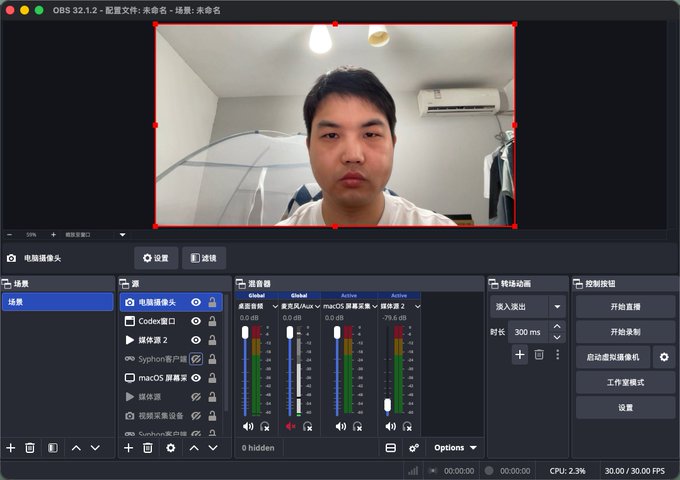Click 开始录制 button
This screenshot has height=480, width=680.
click(x=625, y=332)
